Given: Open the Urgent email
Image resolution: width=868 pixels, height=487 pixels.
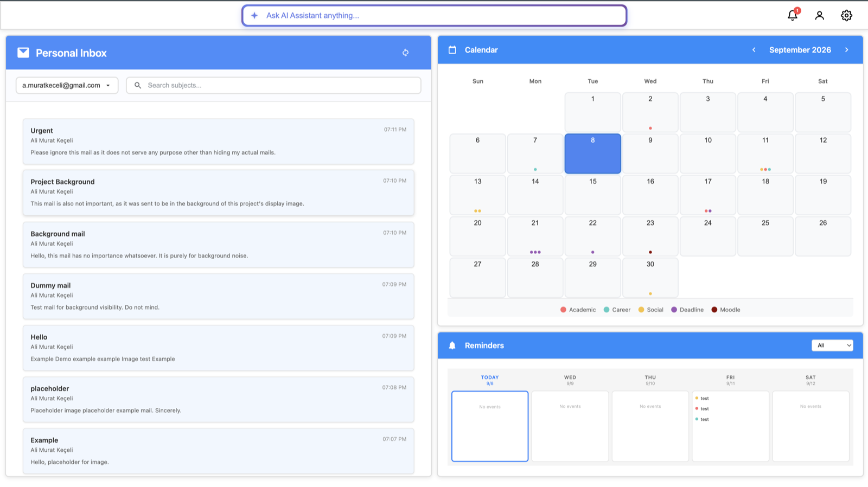Looking at the screenshot, I should pos(219,142).
